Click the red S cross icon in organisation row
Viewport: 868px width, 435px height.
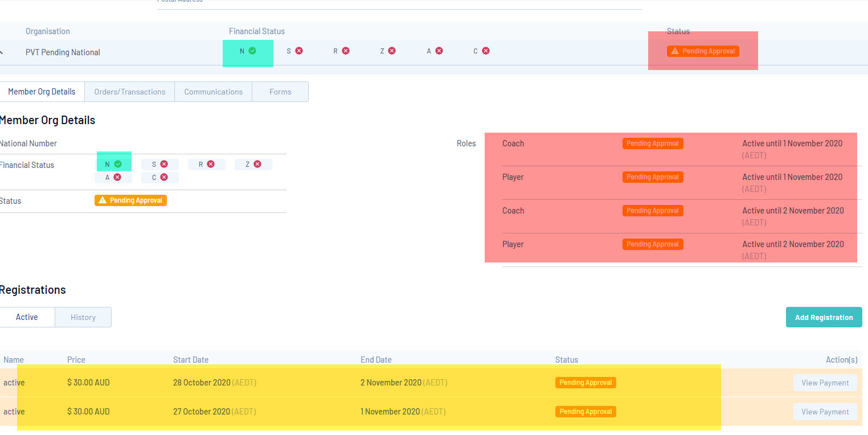point(299,51)
